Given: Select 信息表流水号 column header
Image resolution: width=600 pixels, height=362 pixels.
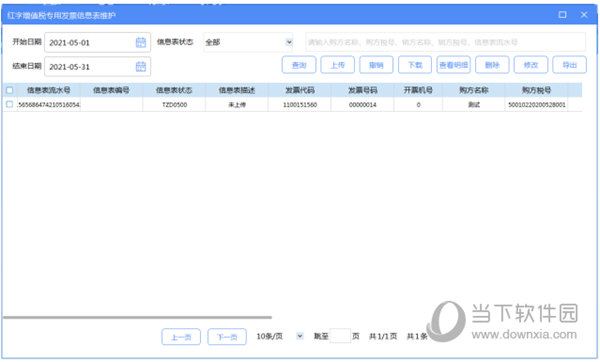Looking at the screenshot, I should pos(49,90).
